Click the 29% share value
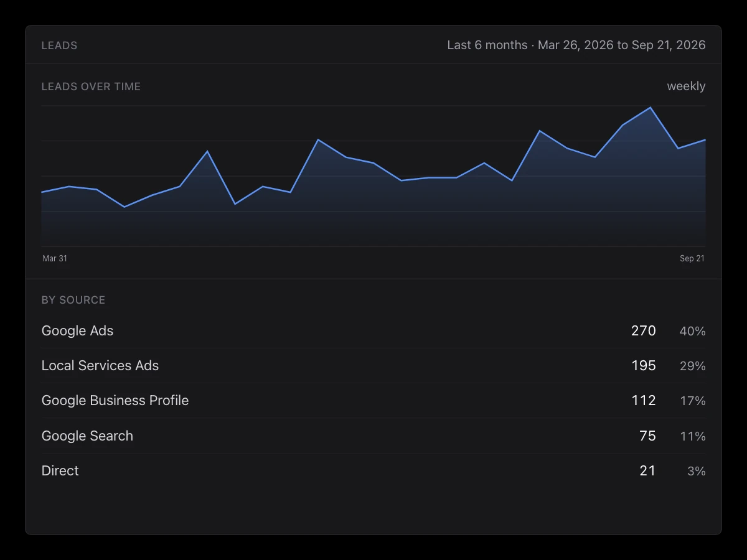The width and height of the screenshot is (747, 560). 693,366
